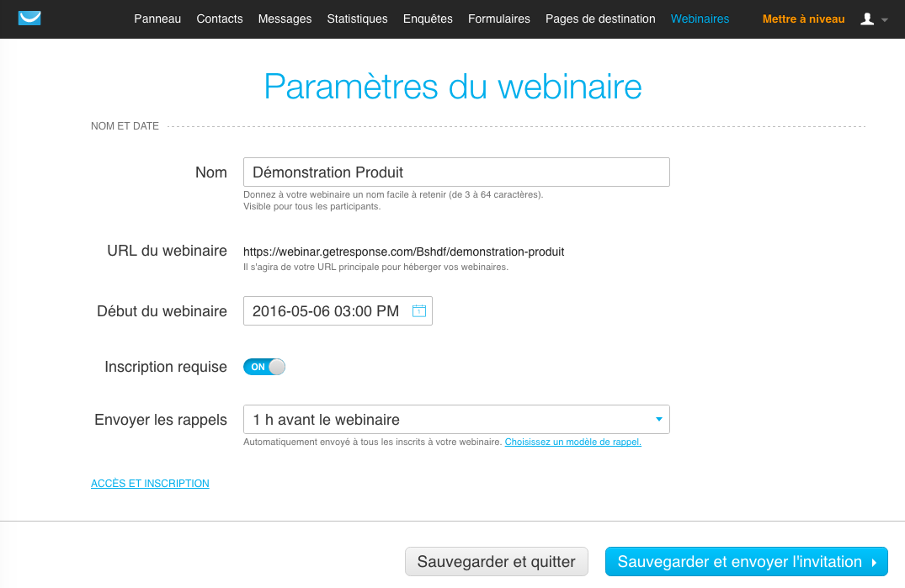
Task: Click Mettre à niveau upgrade link
Action: click(803, 19)
